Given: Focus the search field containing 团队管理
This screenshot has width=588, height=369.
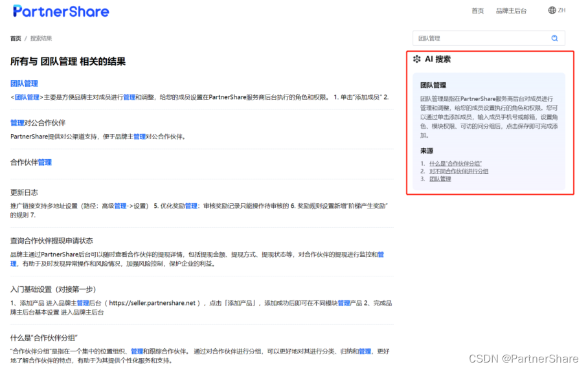Looking at the screenshot, I should click(489, 38).
